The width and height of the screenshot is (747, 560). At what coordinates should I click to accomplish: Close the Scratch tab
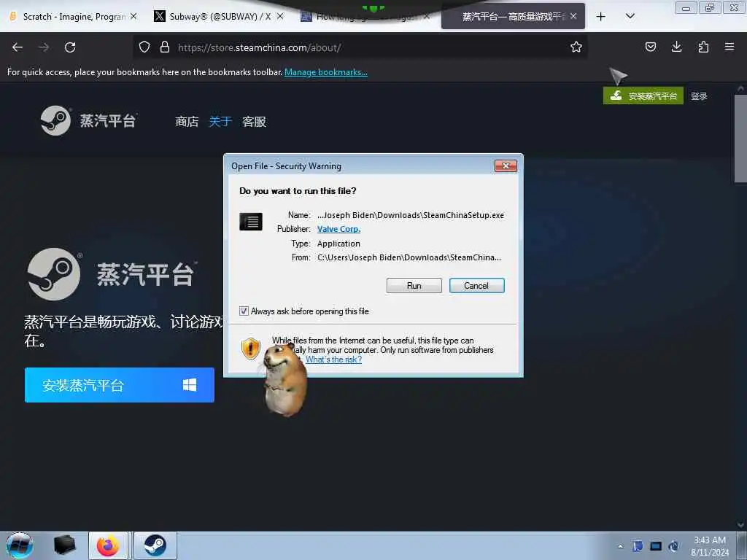click(x=134, y=16)
